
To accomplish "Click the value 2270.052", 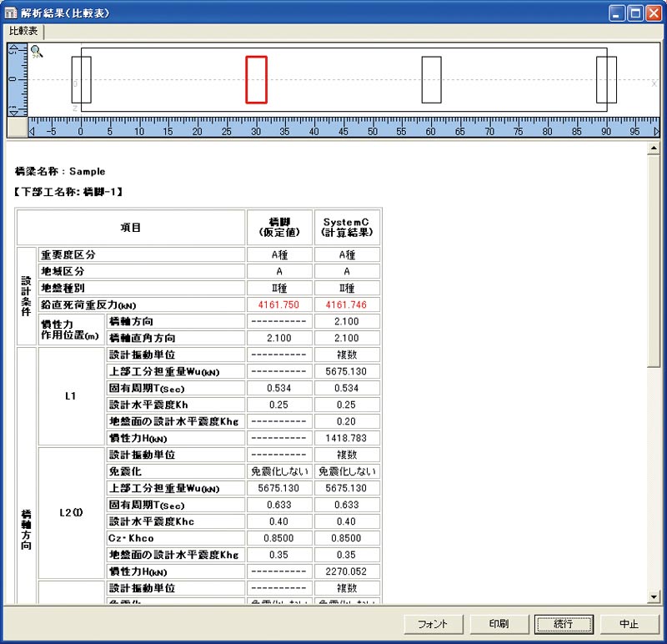I will 346,571.
